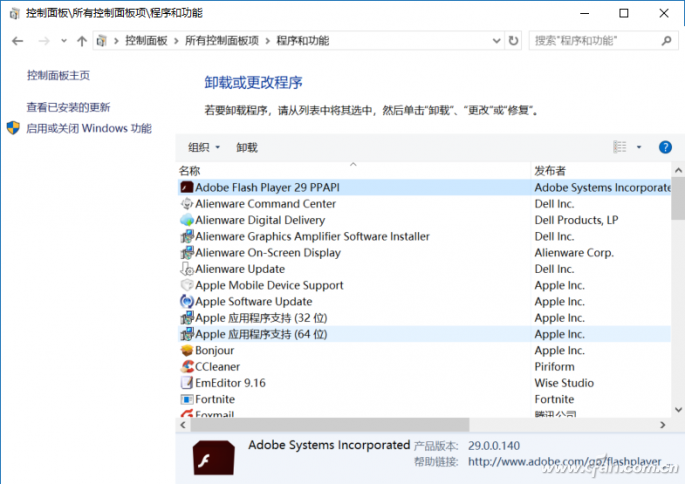
Task: Click the Apple 应用程序支持 (32 位) icon
Action: pyautogui.click(x=187, y=318)
